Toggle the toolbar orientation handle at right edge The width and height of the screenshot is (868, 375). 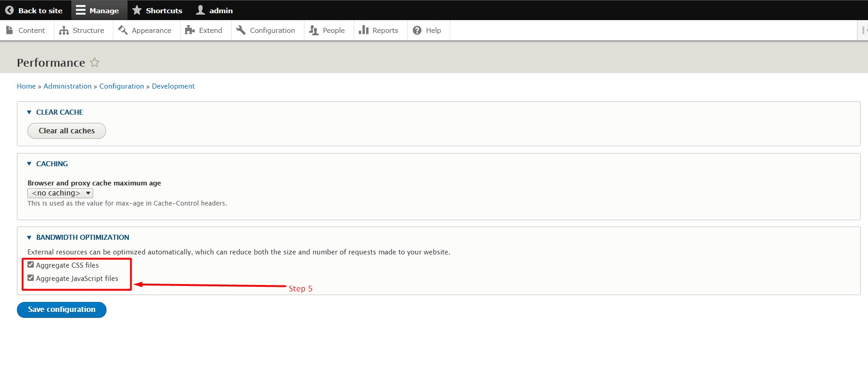pos(863,30)
